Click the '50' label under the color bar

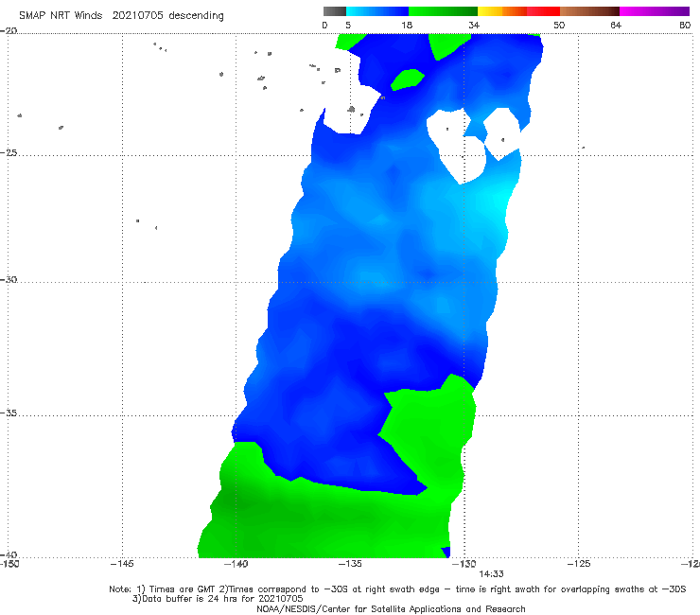click(x=559, y=26)
